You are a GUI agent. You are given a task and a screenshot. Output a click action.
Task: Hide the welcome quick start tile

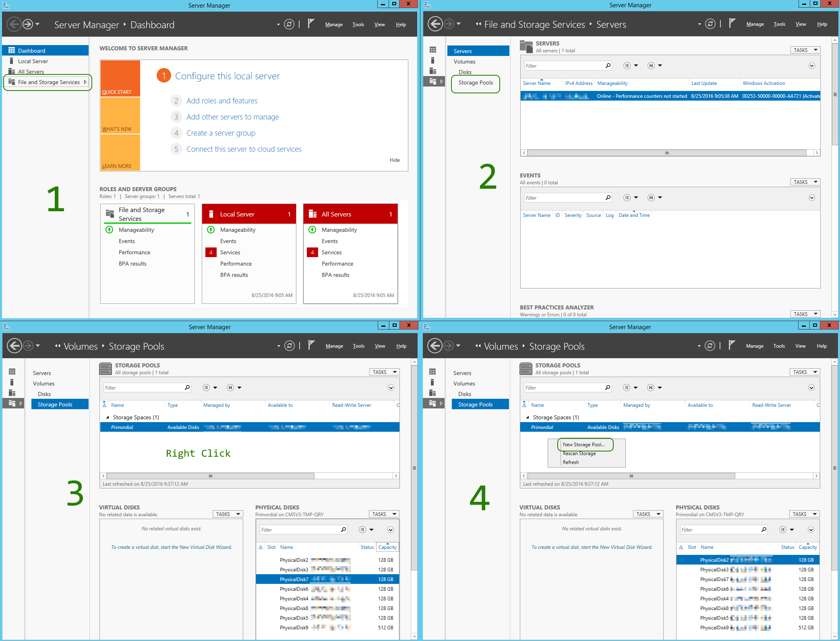[394, 160]
